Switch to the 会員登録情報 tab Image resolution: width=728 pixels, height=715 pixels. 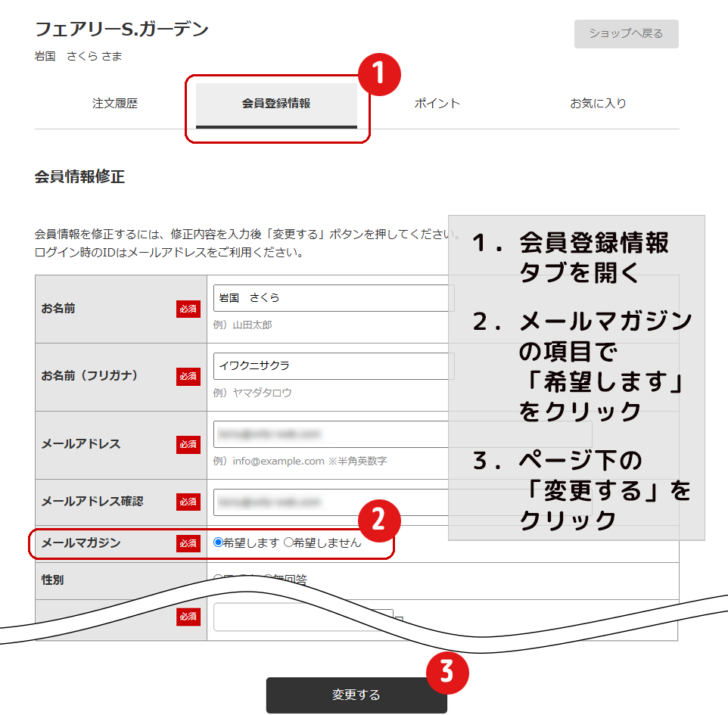tap(276, 104)
